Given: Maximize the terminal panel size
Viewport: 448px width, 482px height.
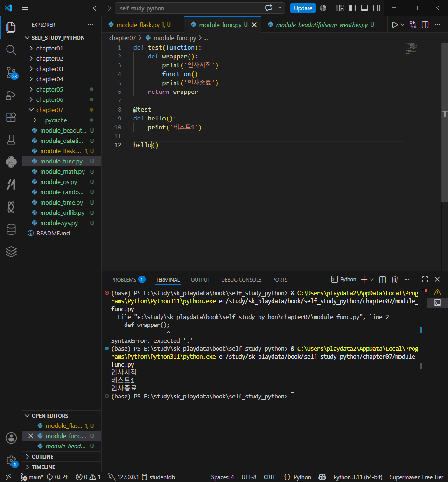Looking at the screenshot, I should pyautogui.click(x=425, y=279).
